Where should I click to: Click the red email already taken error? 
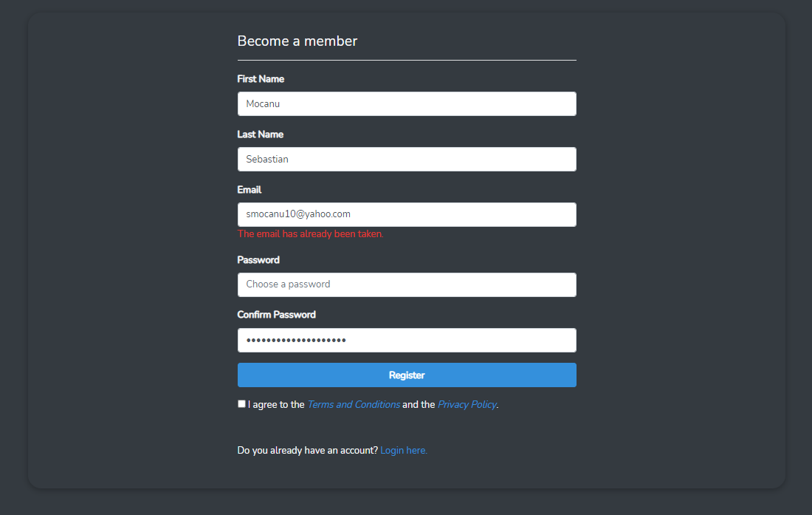[x=310, y=233]
